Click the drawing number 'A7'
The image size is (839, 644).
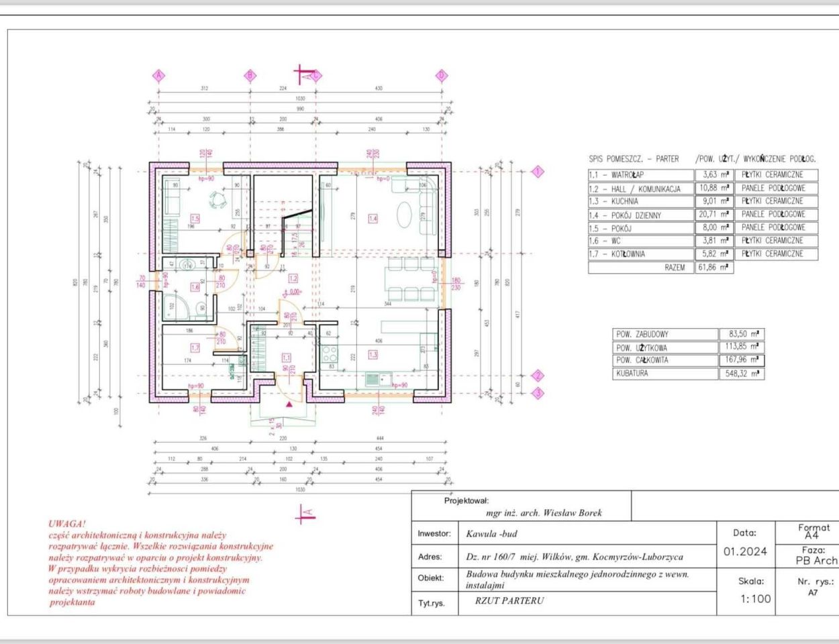pyautogui.click(x=813, y=593)
